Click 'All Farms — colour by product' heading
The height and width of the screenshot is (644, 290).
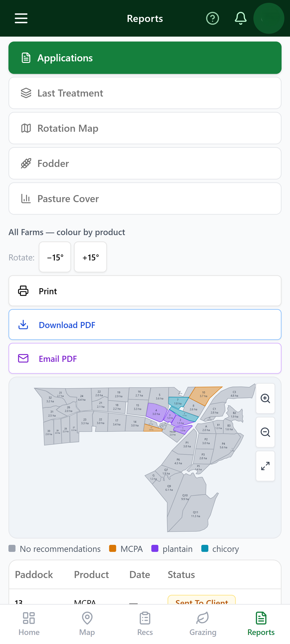coord(67,232)
